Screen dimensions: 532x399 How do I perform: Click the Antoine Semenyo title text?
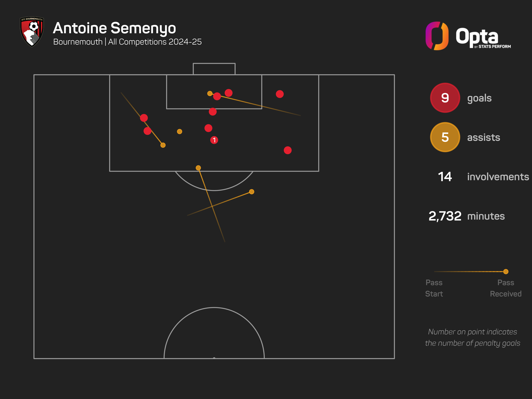[x=115, y=28]
